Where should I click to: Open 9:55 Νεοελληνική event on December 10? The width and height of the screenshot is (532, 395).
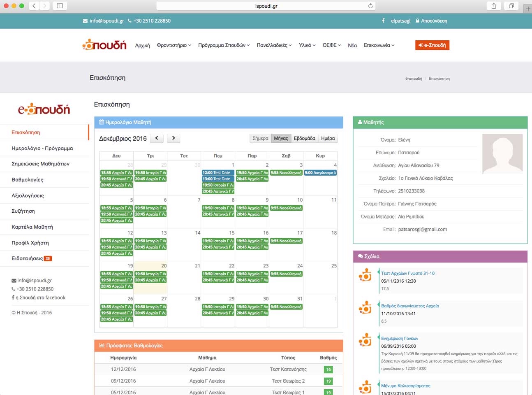click(x=286, y=208)
